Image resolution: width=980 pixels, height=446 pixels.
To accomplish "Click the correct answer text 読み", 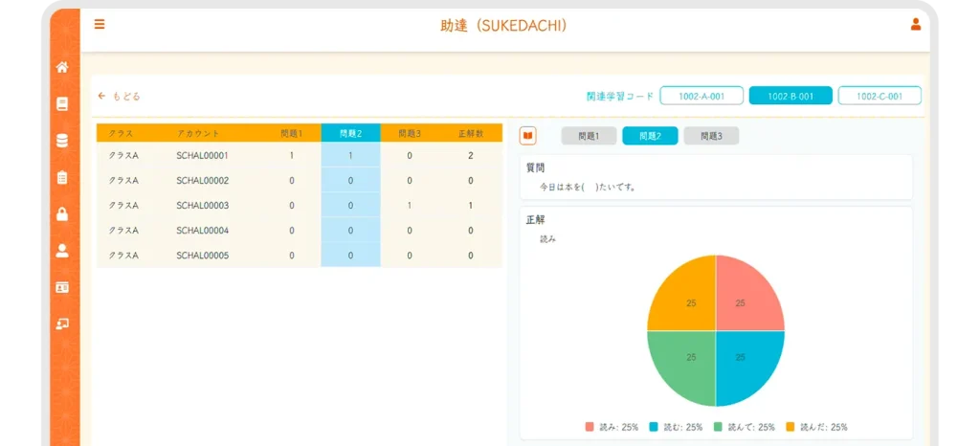I will pyautogui.click(x=548, y=238).
